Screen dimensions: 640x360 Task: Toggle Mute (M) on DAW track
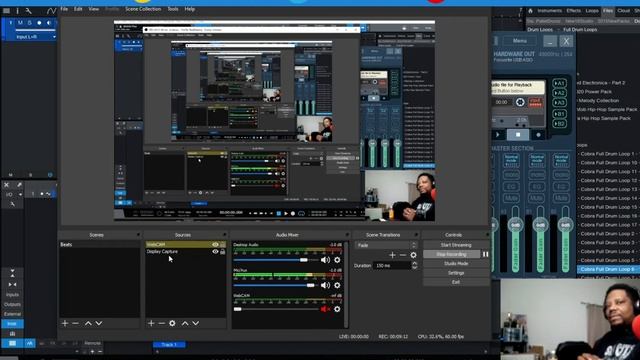pyautogui.click(x=20, y=23)
